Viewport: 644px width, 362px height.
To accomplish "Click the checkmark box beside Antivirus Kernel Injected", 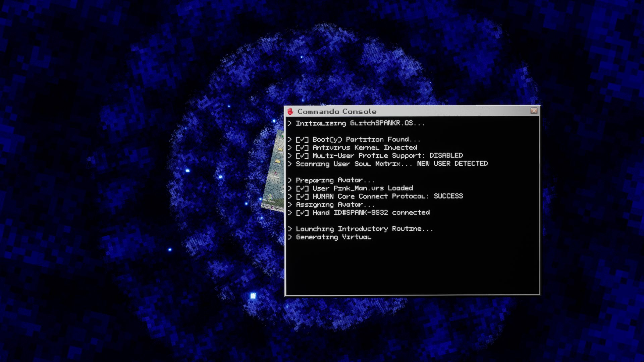I will click(x=302, y=147).
